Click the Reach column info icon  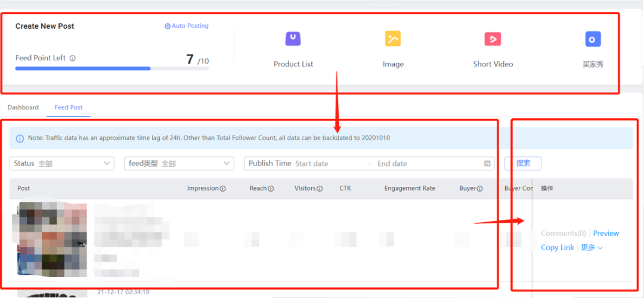click(271, 189)
